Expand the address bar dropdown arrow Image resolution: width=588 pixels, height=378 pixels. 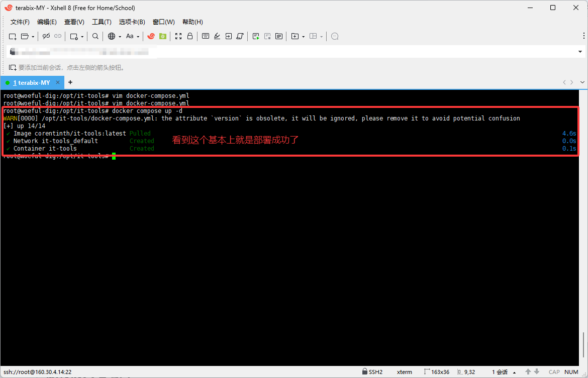click(580, 52)
